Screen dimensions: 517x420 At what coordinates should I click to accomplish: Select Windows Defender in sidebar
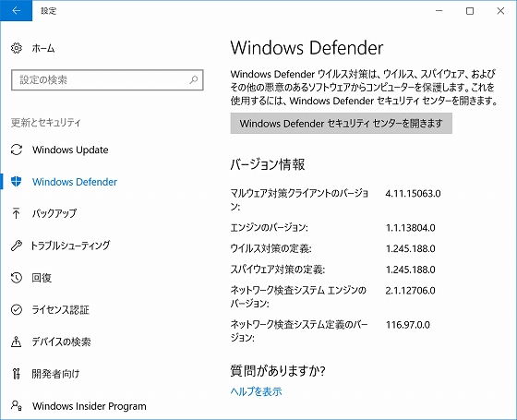(x=75, y=182)
